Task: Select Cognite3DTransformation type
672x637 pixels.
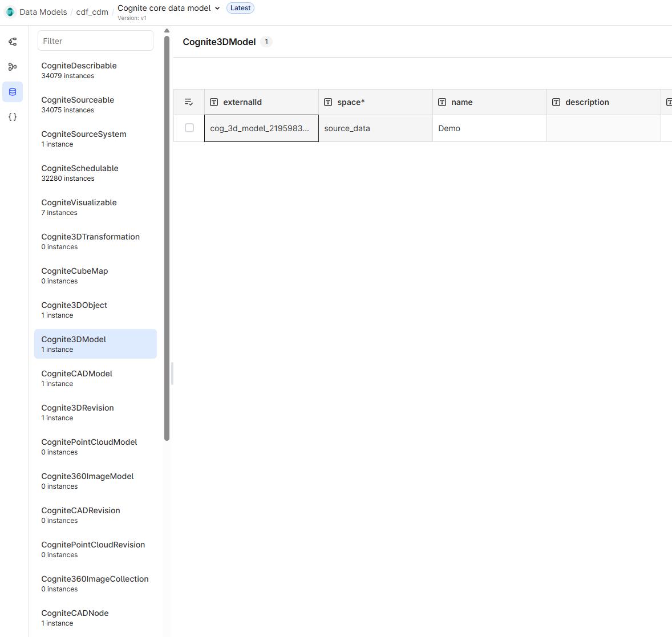Action: click(x=95, y=242)
